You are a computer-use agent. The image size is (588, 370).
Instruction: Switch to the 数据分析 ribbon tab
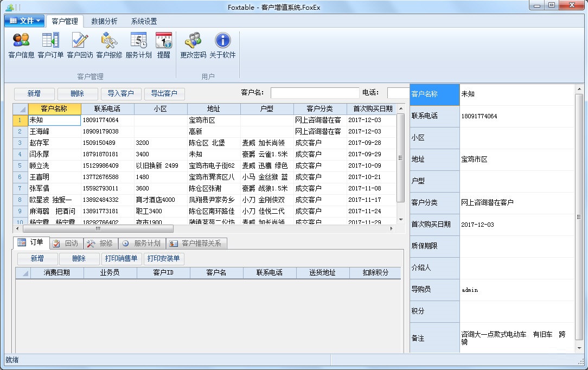coord(104,21)
